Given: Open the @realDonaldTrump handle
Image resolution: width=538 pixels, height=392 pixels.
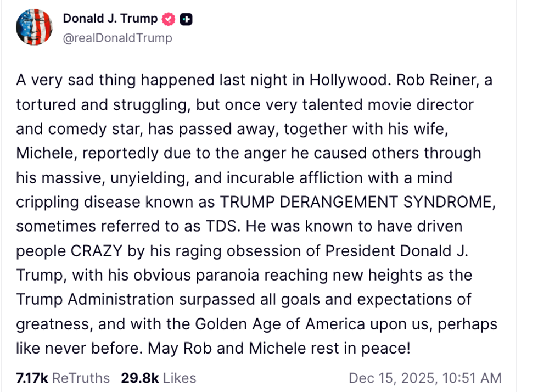Looking at the screenshot, I should click(117, 38).
